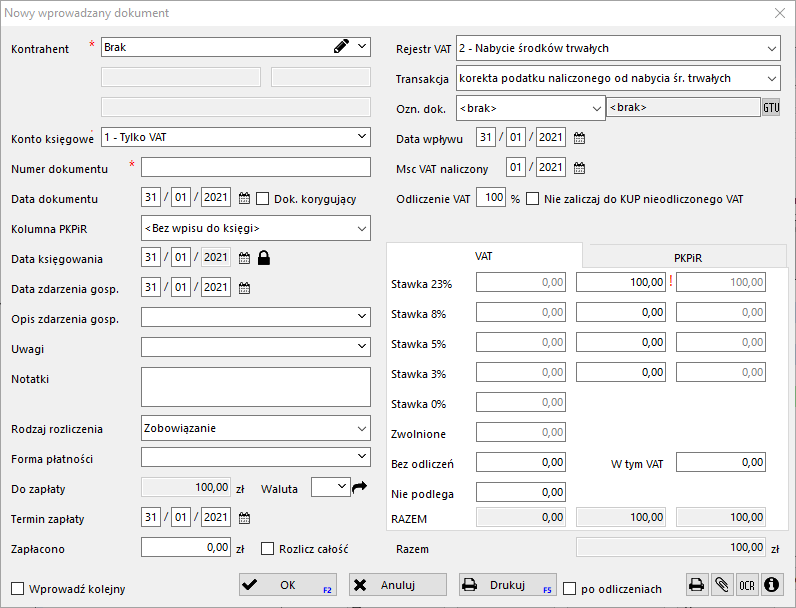This screenshot has width=796, height=608.
Task: Open calendar picker for Data dokumentu
Action: click(x=244, y=198)
